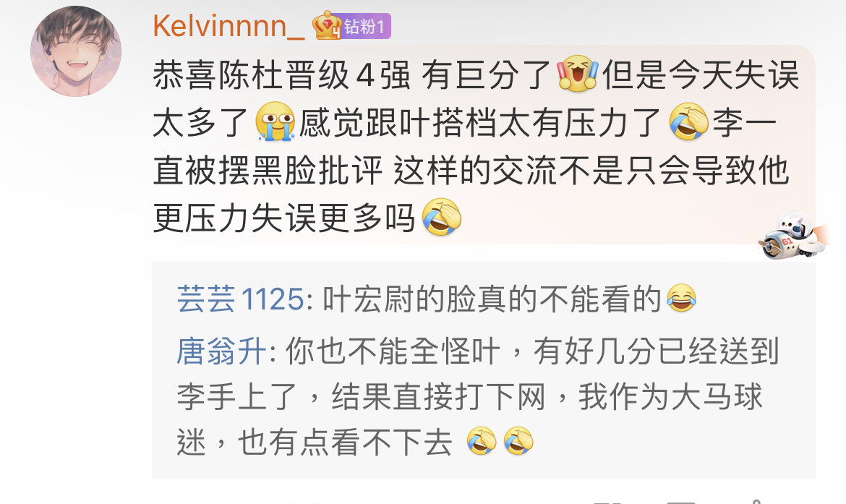Tap first facepalm emoji in 唐翁升's reply
Screen dimensions: 846x504
tap(482, 441)
